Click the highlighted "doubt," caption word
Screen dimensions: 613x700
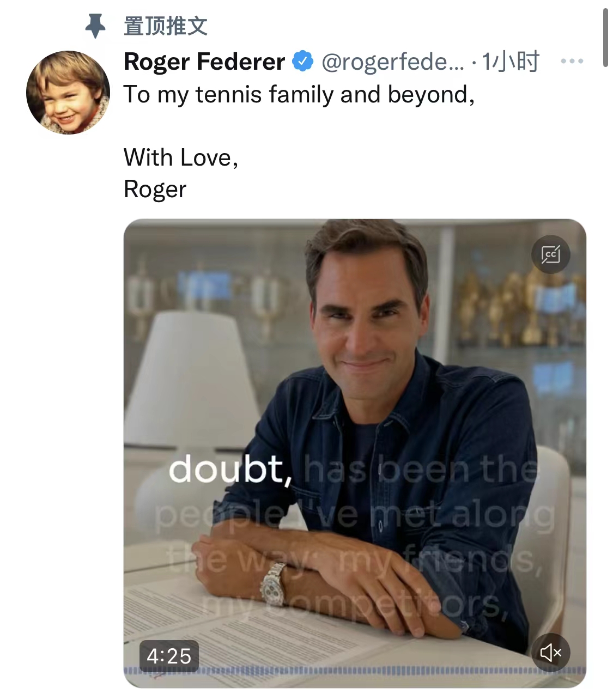click(x=230, y=469)
